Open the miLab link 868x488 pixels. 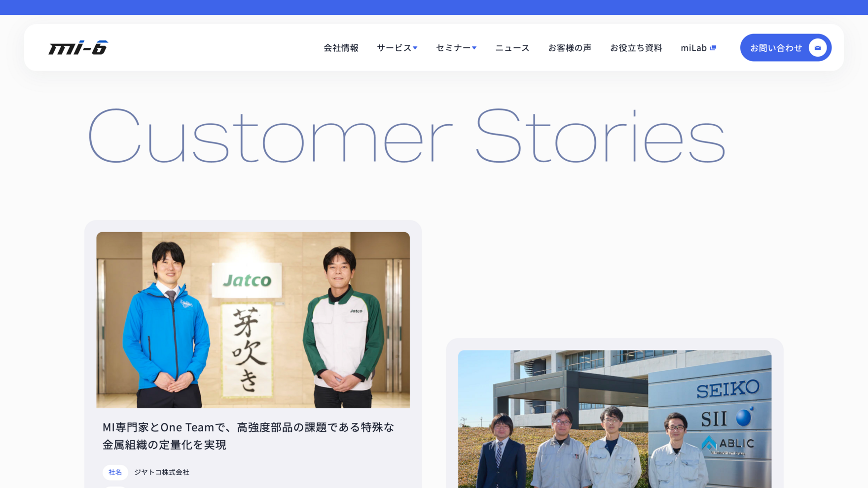693,48
